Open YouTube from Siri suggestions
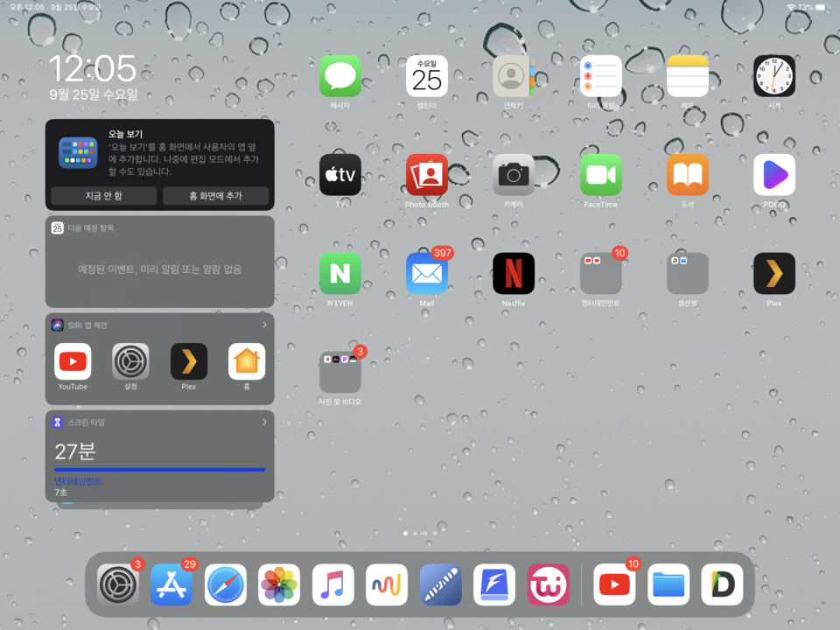The width and height of the screenshot is (840, 630). (x=73, y=361)
